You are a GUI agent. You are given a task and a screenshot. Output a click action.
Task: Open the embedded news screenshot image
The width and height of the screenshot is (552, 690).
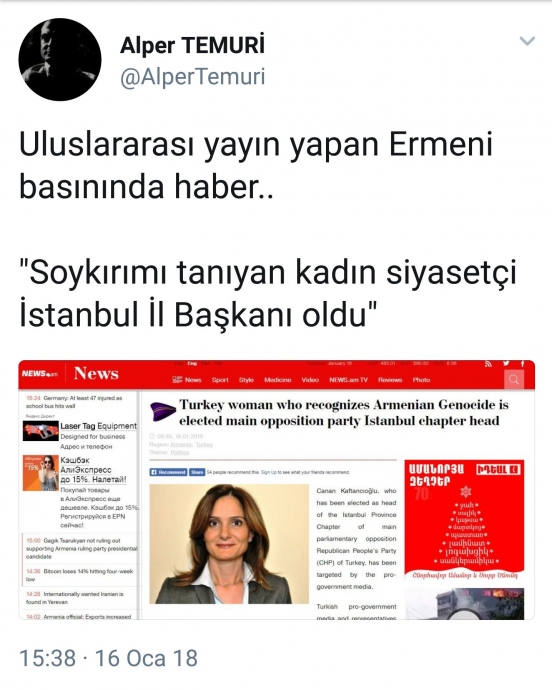click(x=276, y=490)
